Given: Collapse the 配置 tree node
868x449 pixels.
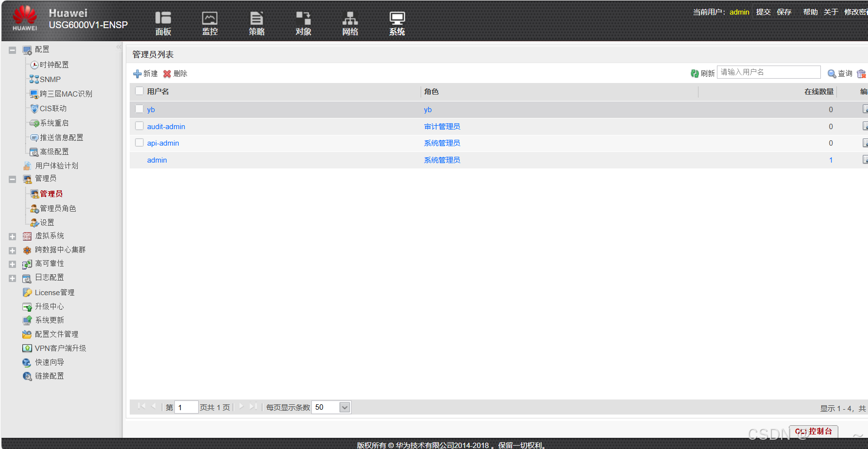Looking at the screenshot, I should [x=13, y=50].
